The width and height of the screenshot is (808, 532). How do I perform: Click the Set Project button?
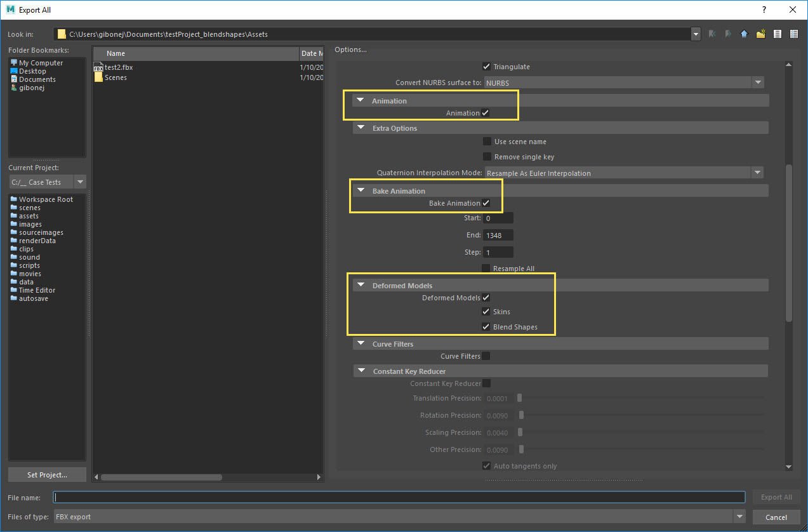tap(47, 474)
